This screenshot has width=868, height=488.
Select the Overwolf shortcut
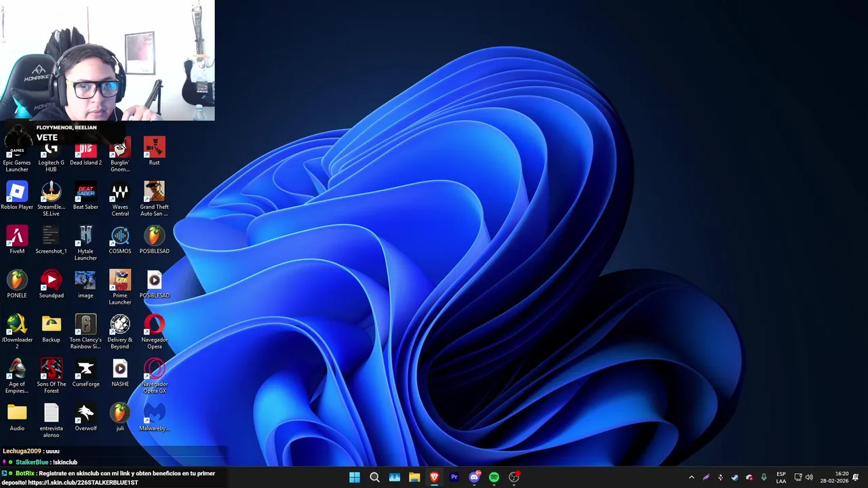pyautogui.click(x=85, y=417)
